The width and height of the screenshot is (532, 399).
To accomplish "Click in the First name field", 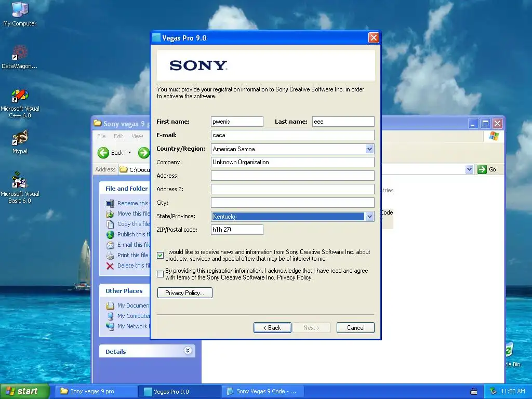I will (237, 122).
